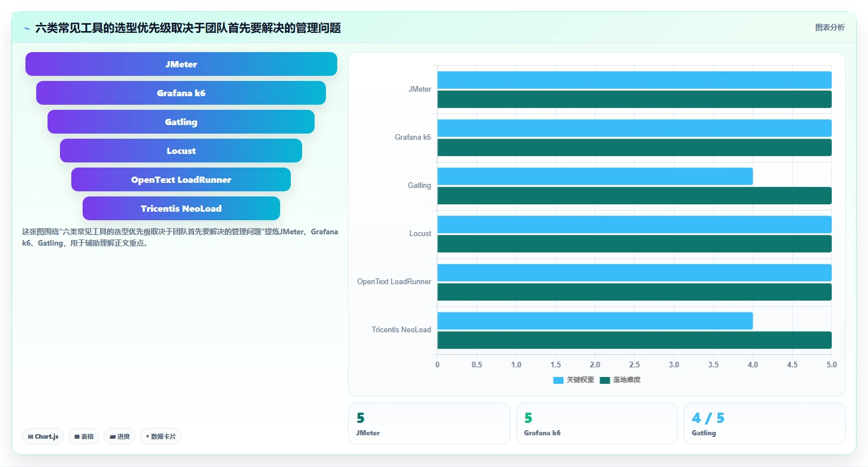This screenshot has height=467, width=868.
Task: Open the JMeter stat card showing 5
Action: pyautogui.click(x=429, y=423)
